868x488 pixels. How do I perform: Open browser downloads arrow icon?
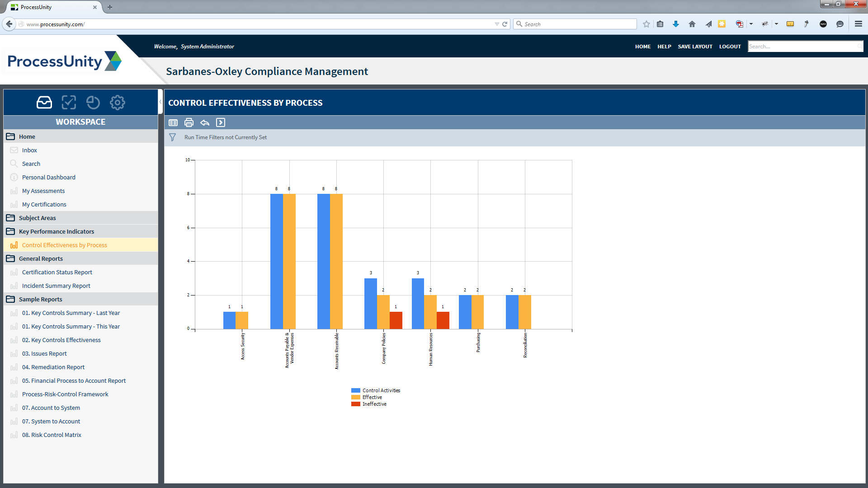(x=676, y=24)
